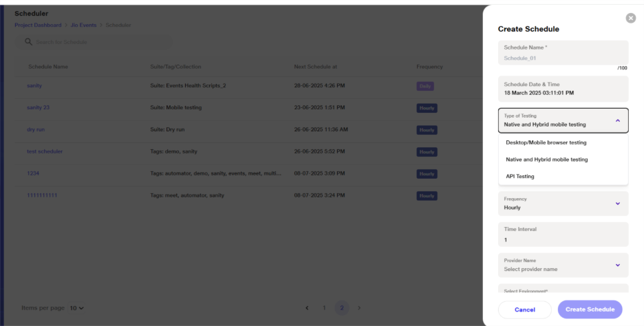Screen dimensions: 644x326
Task: Open the 1234 schedule
Action: click(33, 174)
